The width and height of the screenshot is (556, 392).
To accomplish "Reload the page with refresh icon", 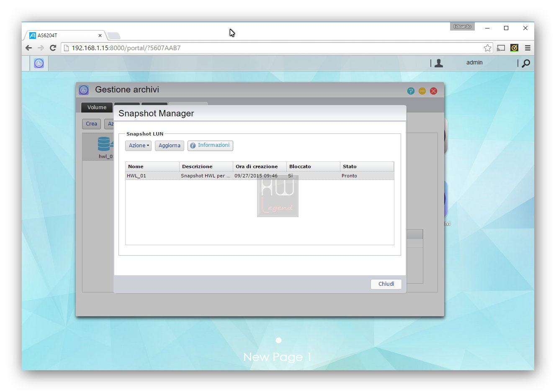I will coord(53,48).
